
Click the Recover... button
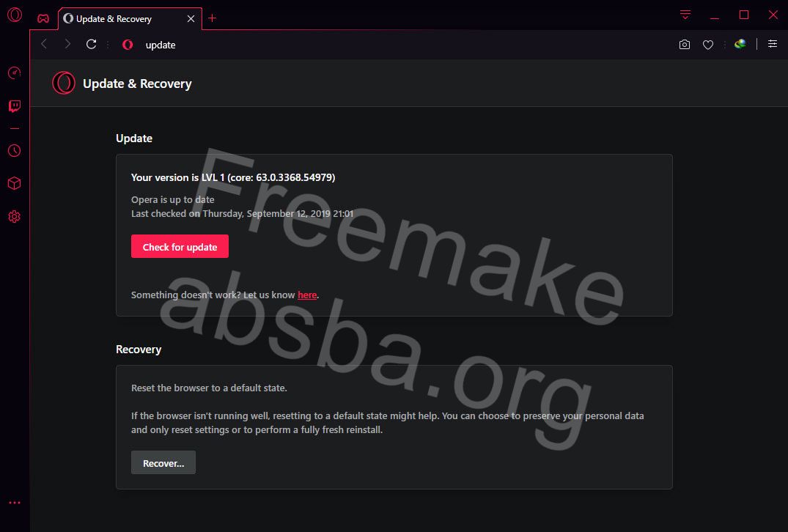click(163, 462)
